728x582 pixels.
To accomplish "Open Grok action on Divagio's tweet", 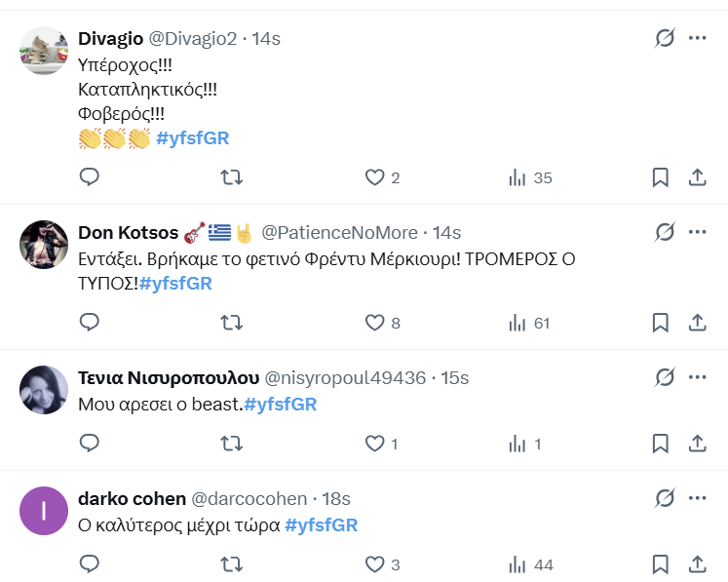I will pos(665,38).
